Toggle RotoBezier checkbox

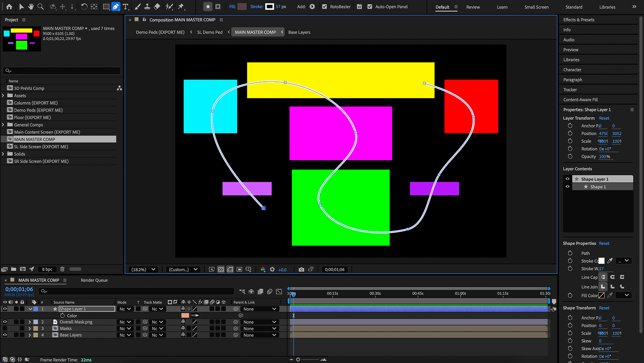[324, 6]
